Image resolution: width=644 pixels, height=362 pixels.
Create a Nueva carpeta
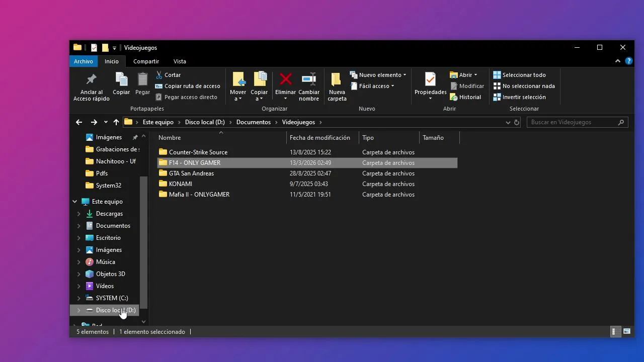pos(337,86)
